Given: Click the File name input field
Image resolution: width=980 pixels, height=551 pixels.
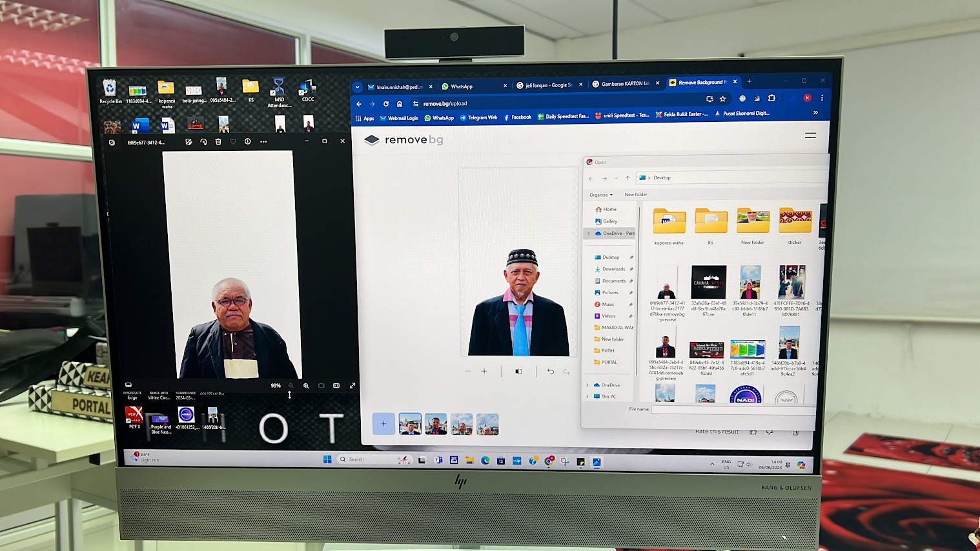Looking at the screenshot, I should click(733, 409).
